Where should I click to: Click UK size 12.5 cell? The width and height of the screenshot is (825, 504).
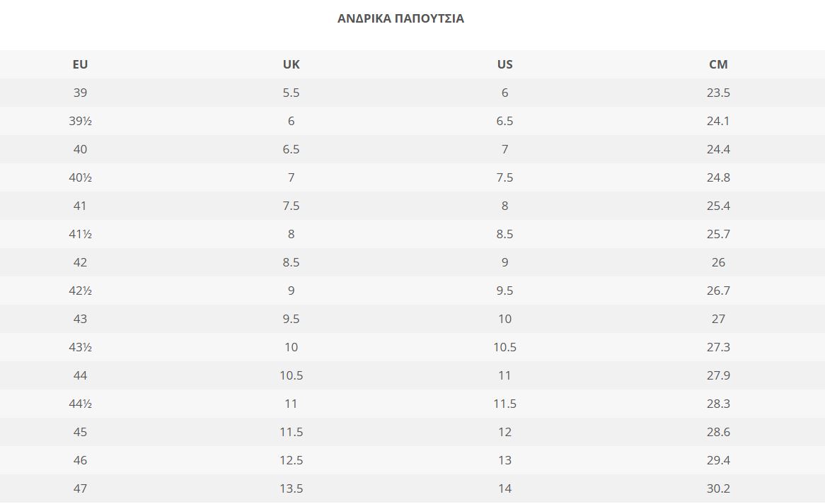coord(291,460)
